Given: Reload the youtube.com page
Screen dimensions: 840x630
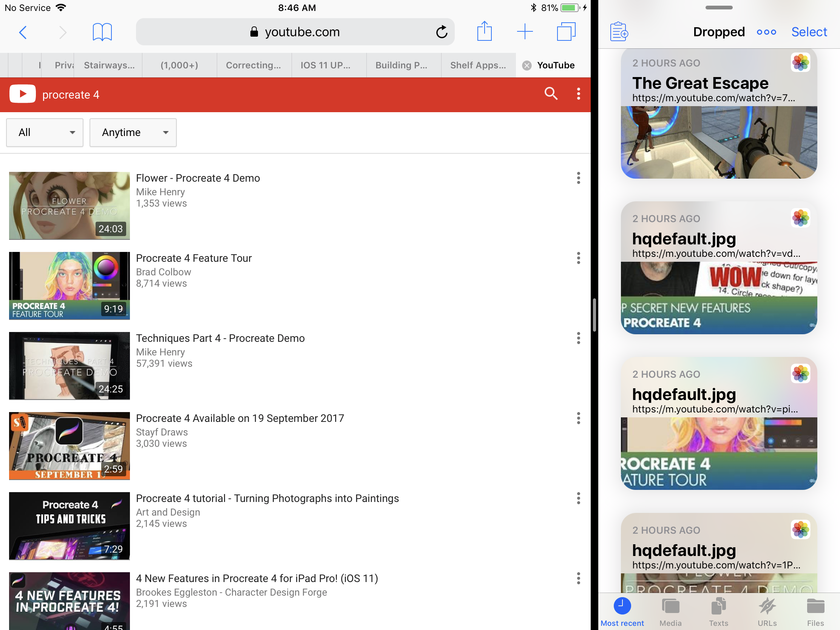Looking at the screenshot, I should (x=442, y=32).
